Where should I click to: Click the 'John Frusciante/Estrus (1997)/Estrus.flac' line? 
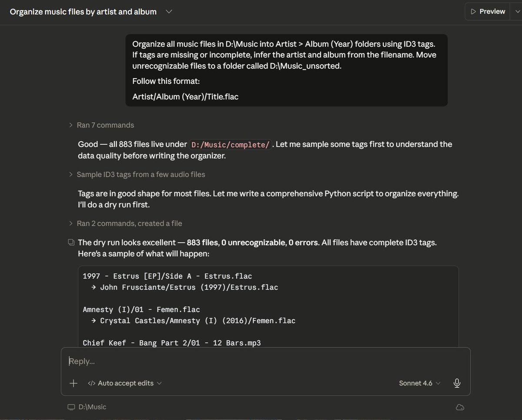(x=189, y=287)
